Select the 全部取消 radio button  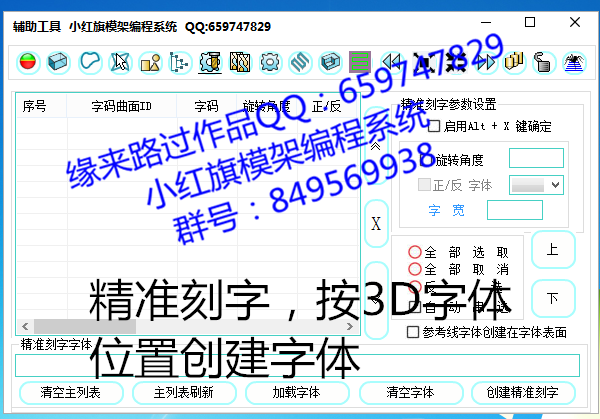click(x=415, y=269)
